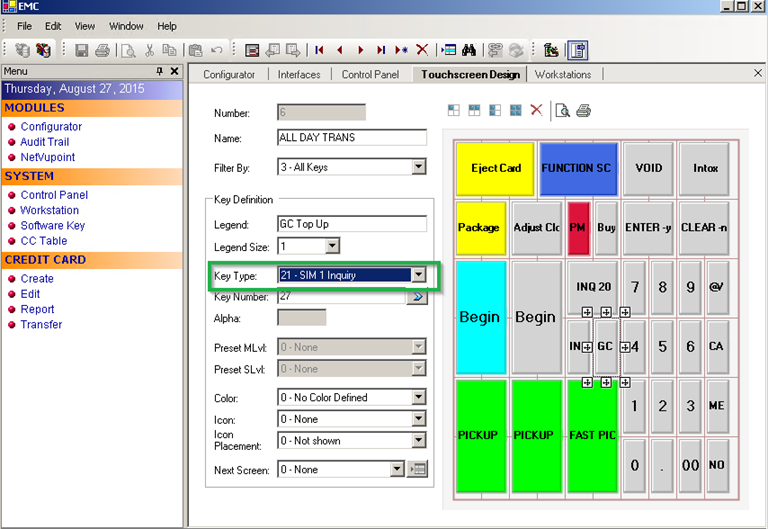
Task: Select the blue FUNCTION SC key
Action: click(577, 168)
